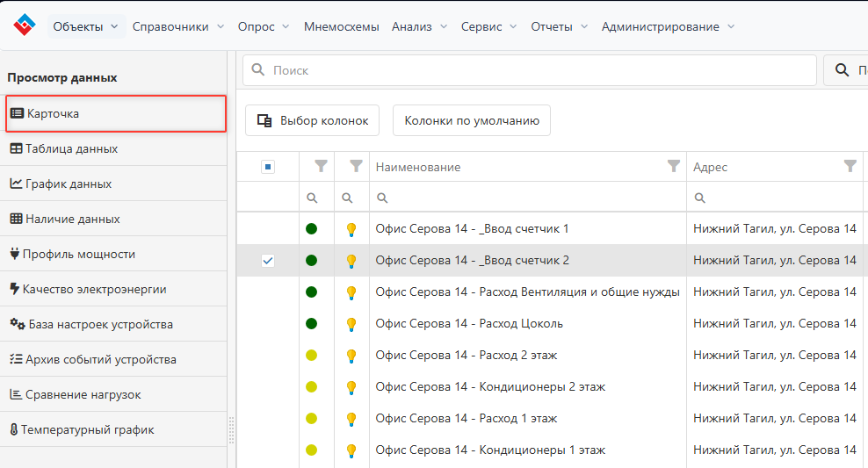Image resolution: width=868 pixels, height=468 pixels.
Task: Click the Выбор колонок button
Action: click(312, 120)
